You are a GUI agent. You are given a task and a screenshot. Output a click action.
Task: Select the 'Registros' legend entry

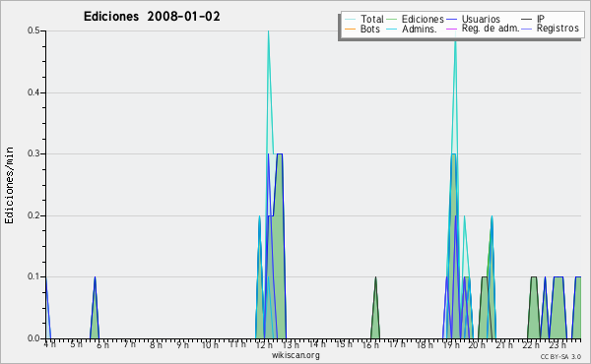coord(551,29)
